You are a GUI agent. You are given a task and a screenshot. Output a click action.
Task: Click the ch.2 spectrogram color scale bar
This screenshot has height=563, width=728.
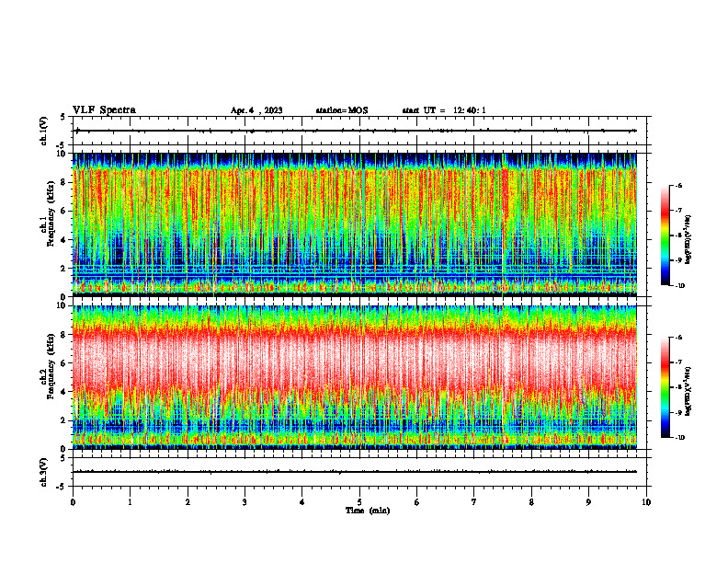[665, 387]
